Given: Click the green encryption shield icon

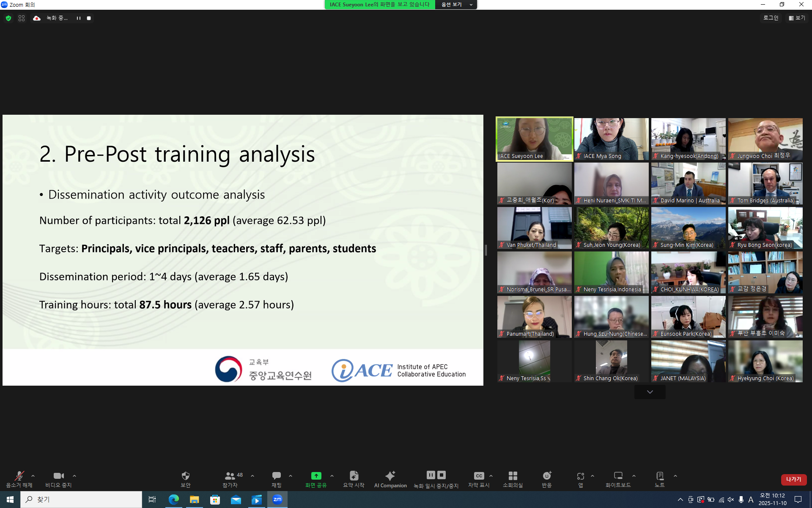Looking at the screenshot, I should (x=8, y=18).
